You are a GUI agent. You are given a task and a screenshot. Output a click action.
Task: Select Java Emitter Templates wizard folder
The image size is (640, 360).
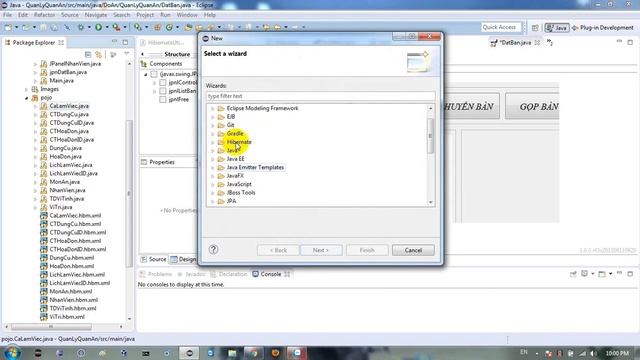[255, 167]
